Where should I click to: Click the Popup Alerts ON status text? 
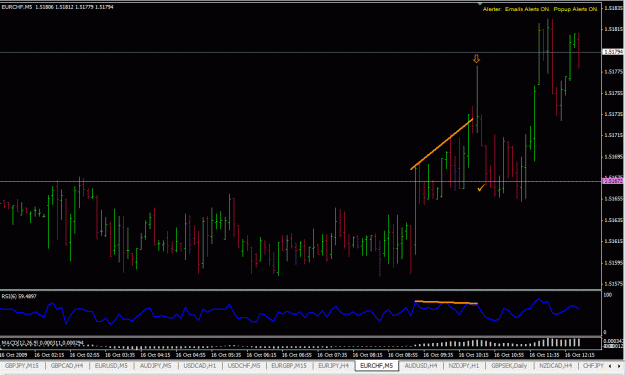(575, 9)
